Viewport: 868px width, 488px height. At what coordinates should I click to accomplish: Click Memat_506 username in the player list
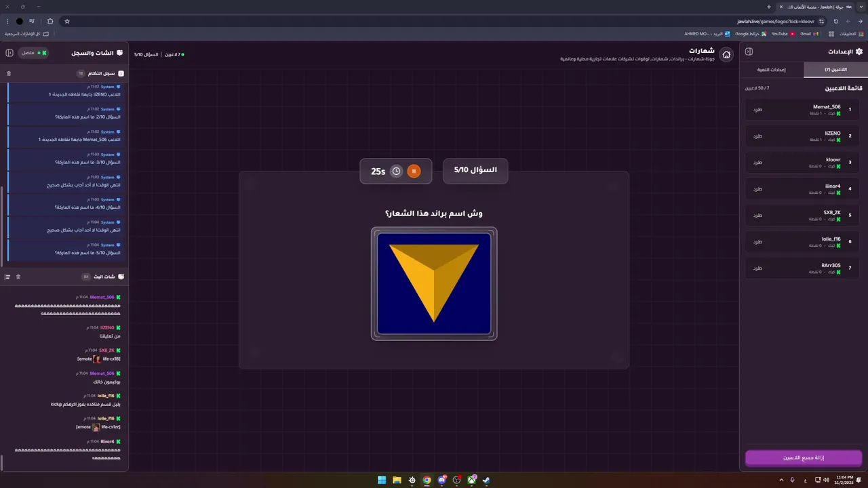pyautogui.click(x=827, y=107)
